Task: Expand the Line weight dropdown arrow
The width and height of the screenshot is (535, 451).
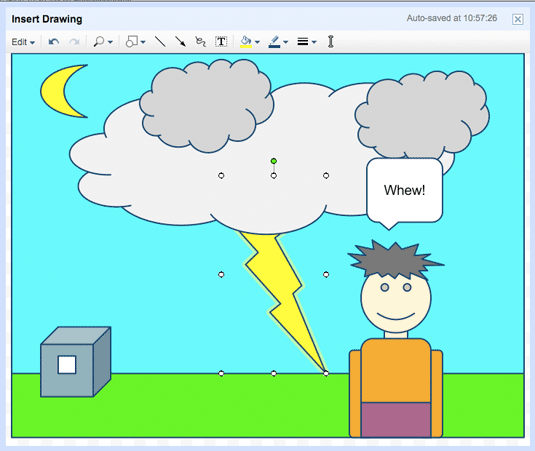Action: (x=314, y=42)
